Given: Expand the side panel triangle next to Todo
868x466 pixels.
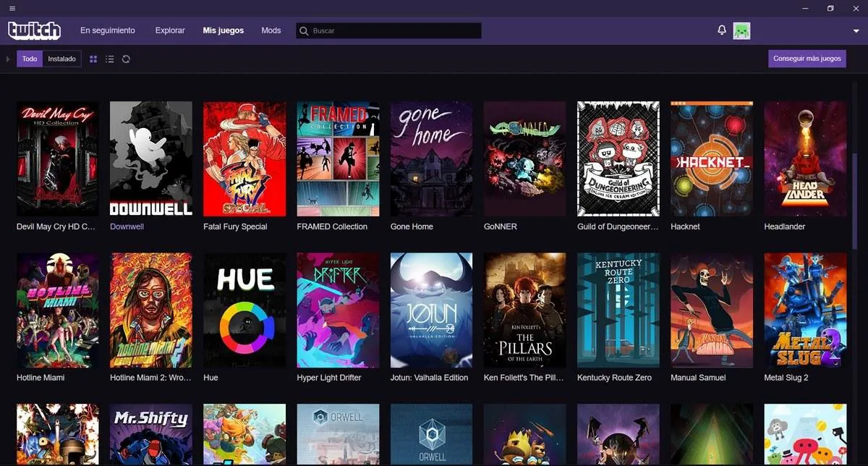Looking at the screenshot, I should [x=8, y=59].
